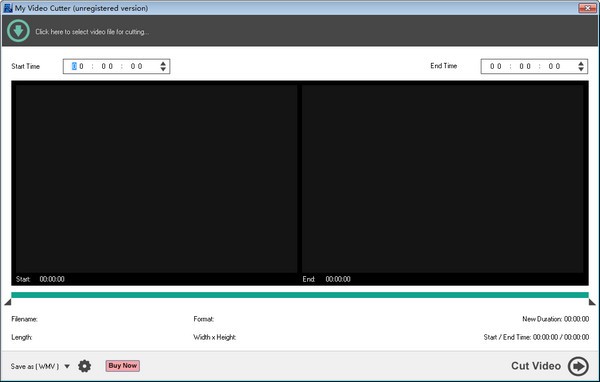
Task: Click the green timeline range bar
Action: 300,295
